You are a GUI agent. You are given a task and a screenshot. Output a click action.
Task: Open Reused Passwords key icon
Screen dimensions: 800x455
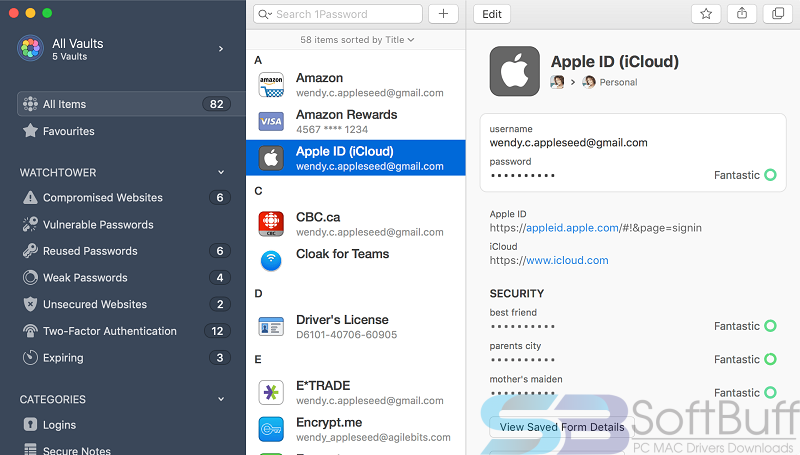31,251
